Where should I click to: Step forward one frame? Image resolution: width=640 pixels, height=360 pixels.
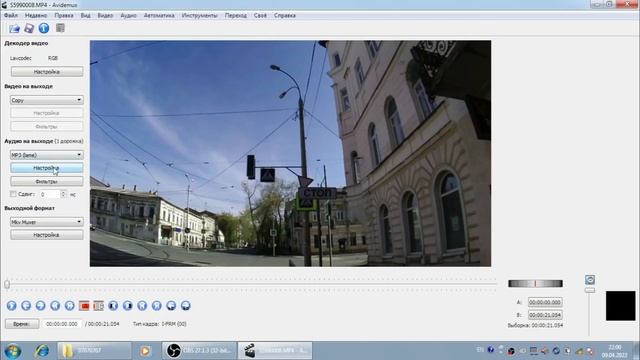click(x=40, y=306)
